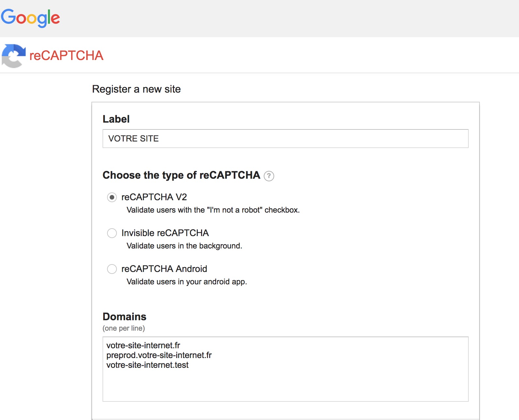
Task: Select the reCAPTCHA V2 radio button
Action: (112, 197)
